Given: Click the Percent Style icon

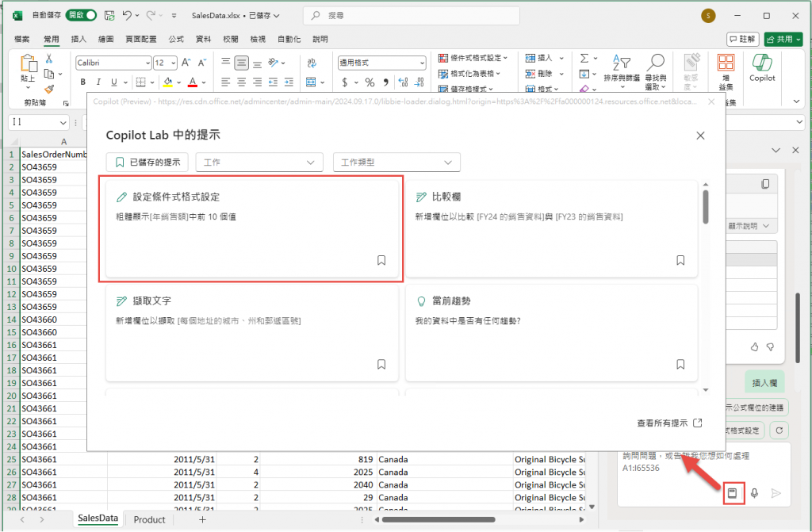Looking at the screenshot, I should (x=370, y=82).
